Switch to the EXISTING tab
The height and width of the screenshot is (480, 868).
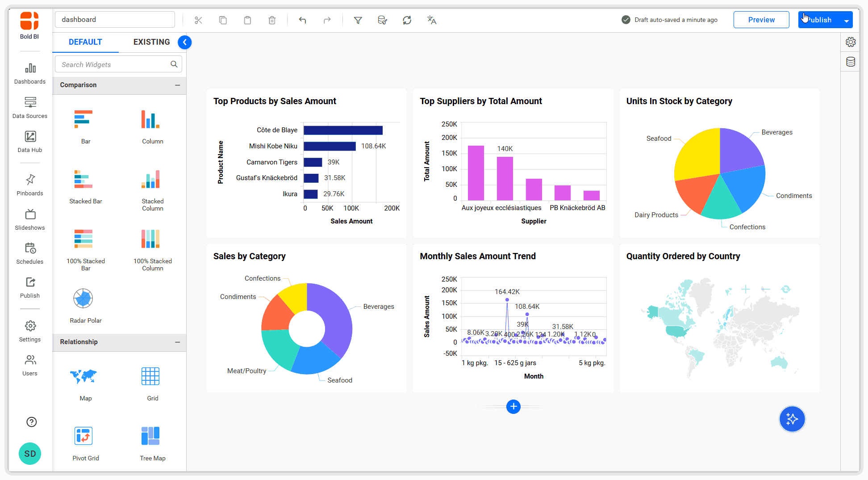151,42
